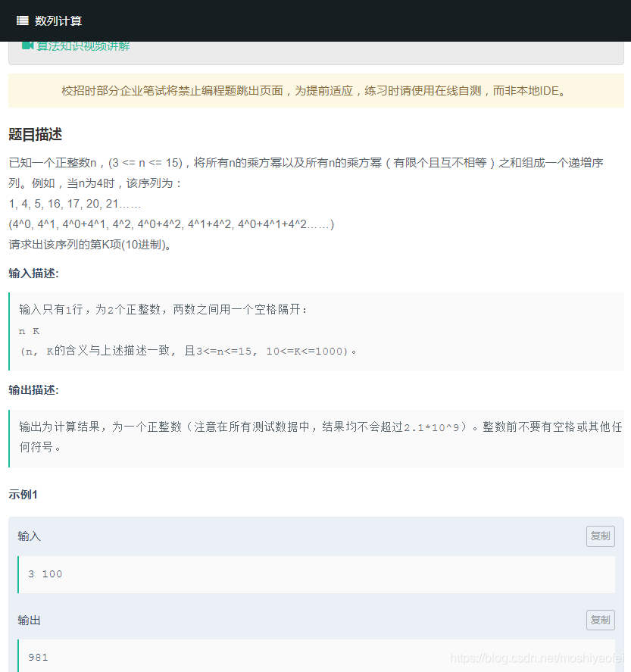Click the sample input value 3 100

(x=45, y=574)
